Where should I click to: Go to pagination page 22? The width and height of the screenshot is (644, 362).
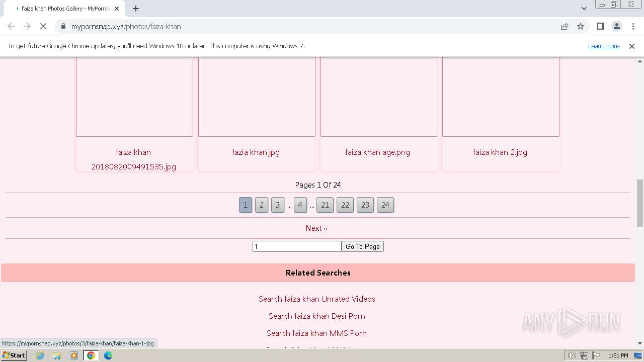pos(345,205)
